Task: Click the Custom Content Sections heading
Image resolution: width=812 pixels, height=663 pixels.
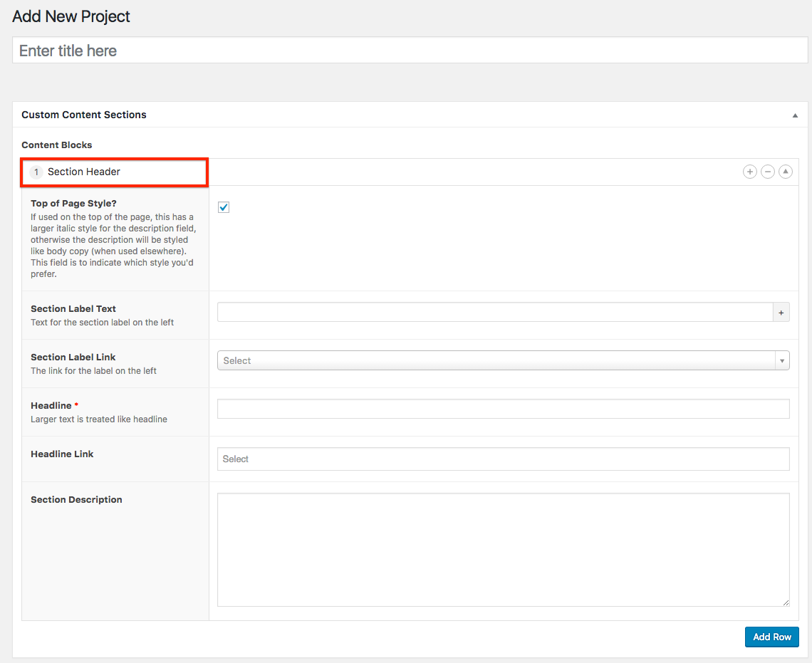Action: click(84, 115)
